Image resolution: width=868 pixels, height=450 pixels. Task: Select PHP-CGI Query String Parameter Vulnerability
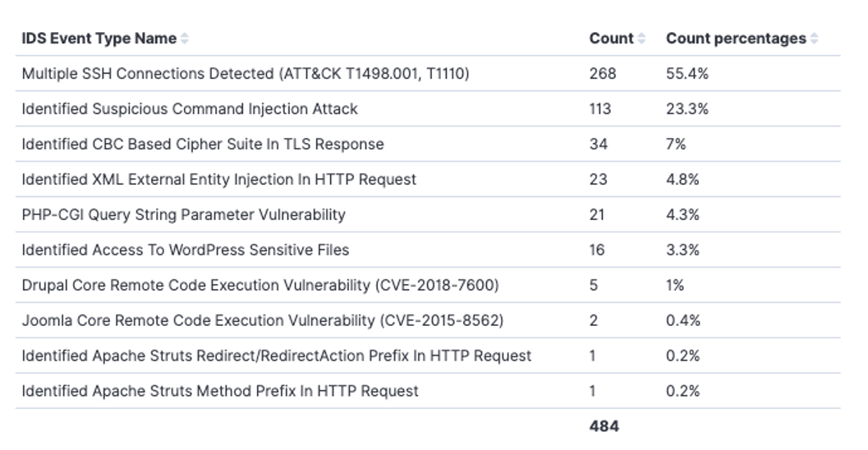tap(184, 215)
